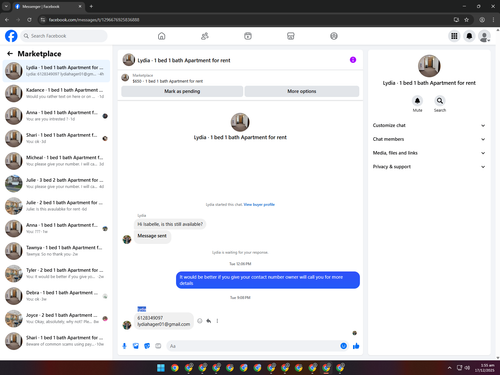Click Mark as pending button

(x=182, y=91)
